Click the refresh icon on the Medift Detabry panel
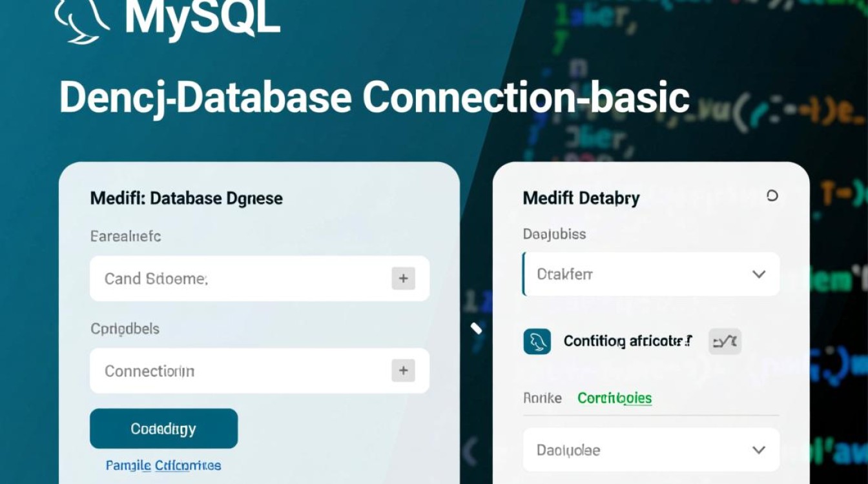 tap(773, 196)
